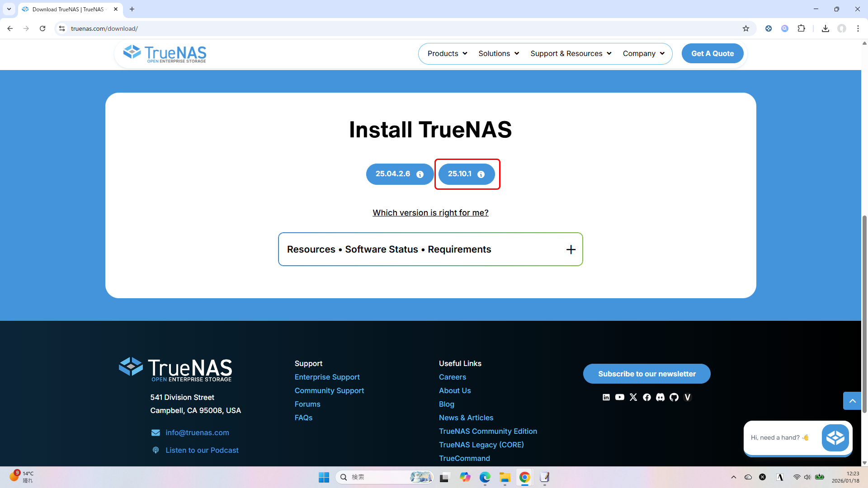Click the Discord social icon
The image size is (868, 488).
(x=660, y=397)
